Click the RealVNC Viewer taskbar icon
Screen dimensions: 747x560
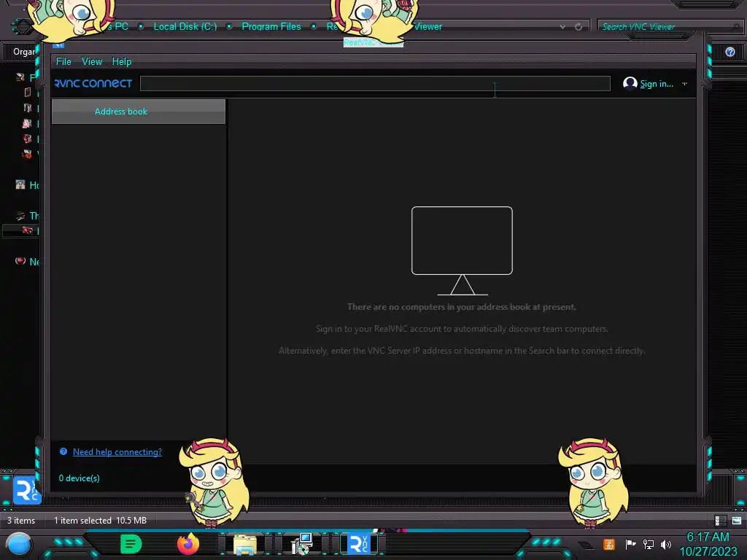point(359,544)
